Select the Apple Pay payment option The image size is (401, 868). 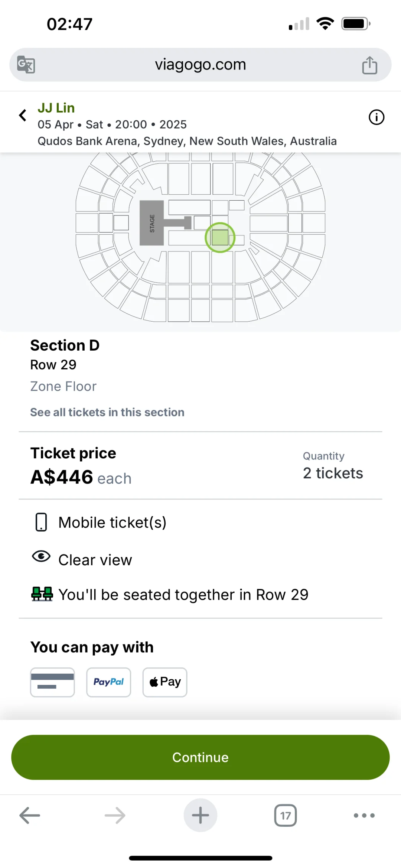(x=165, y=682)
